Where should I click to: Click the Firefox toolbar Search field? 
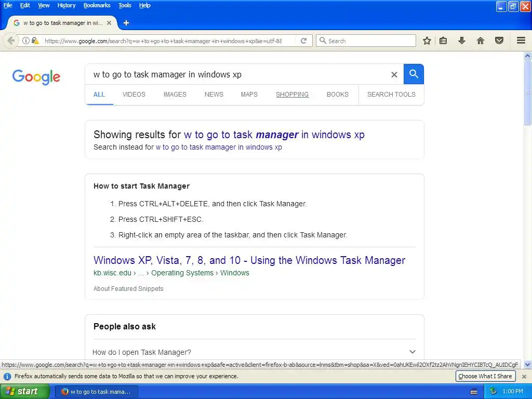366,41
